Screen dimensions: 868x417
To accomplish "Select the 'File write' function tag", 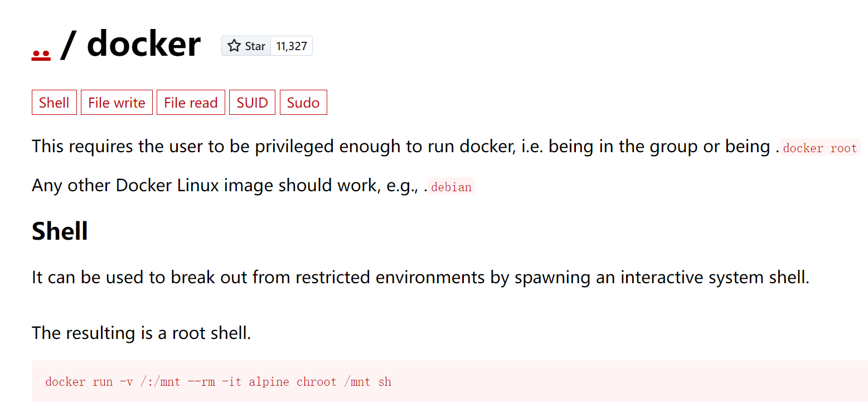I will (117, 103).
